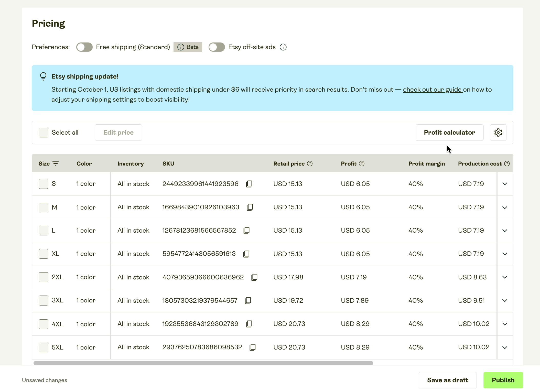The height and width of the screenshot is (392, 540).
Task: Copy SKU for size S row
Action: pos(249,184)
